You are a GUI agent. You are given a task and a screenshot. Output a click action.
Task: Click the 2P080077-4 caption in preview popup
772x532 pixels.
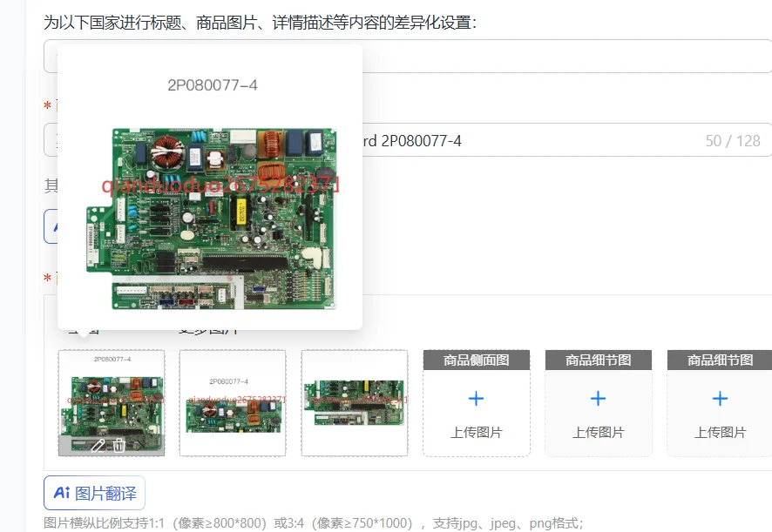[213, 85]
